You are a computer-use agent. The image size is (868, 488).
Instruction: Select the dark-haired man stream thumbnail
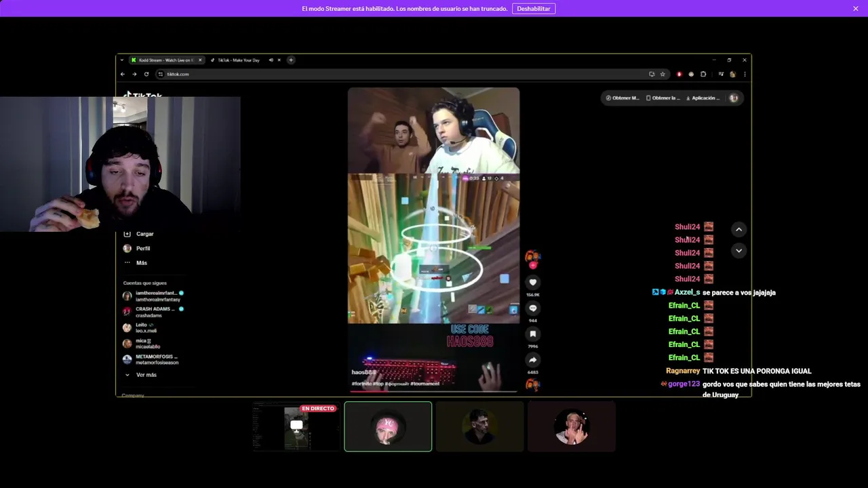[479, 426]
